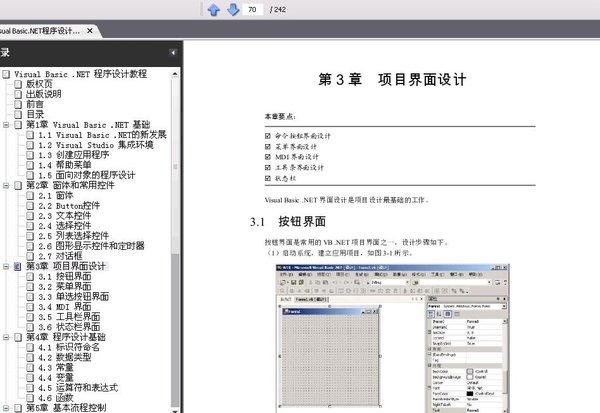Click the page icon beside 第3章 项目界面设计
Screen dimensions: 600x413
[x=18, y=266]
